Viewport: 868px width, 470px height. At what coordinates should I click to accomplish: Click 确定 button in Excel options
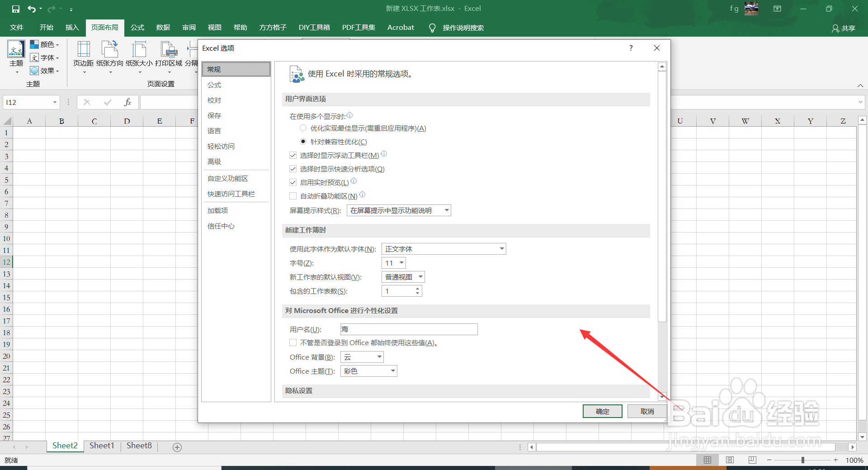603,411
